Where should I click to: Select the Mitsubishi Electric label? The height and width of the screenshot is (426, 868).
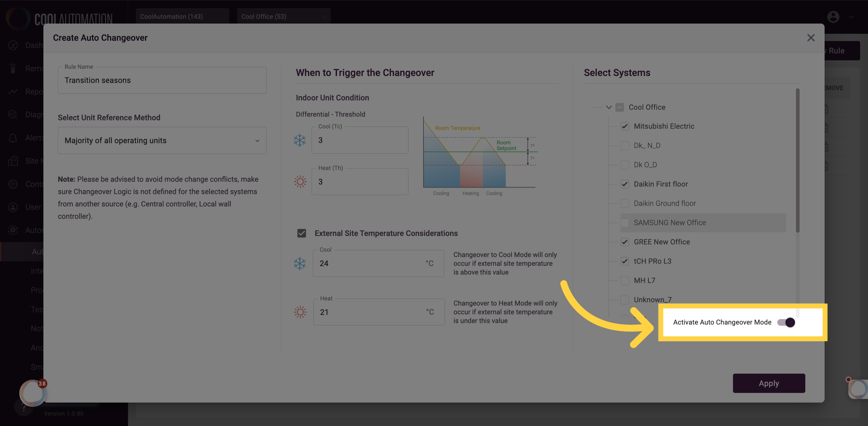664,126
